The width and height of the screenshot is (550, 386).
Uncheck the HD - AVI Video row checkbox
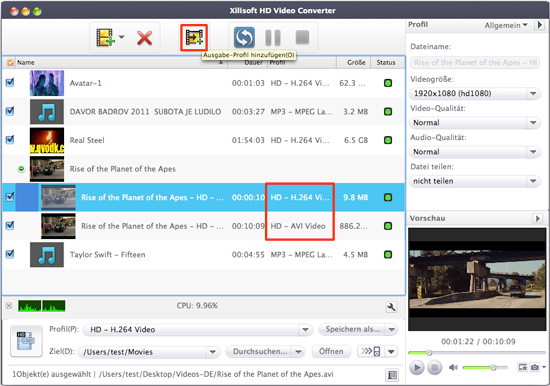coord(10,225)
